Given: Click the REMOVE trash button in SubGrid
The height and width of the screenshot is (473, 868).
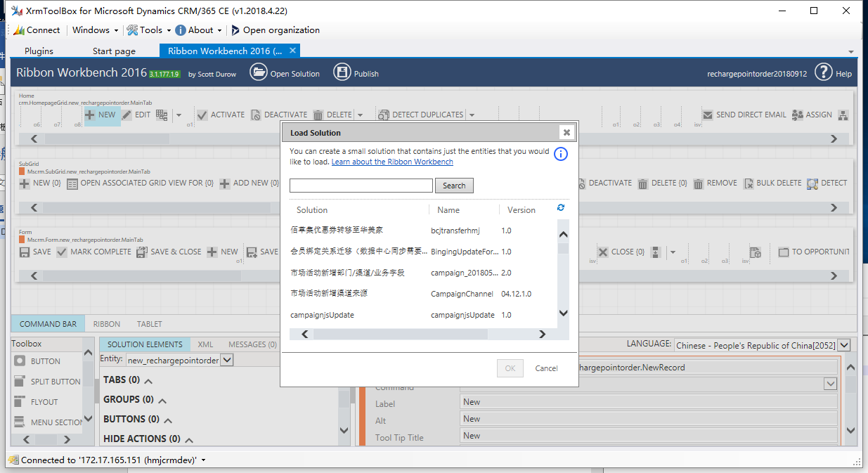Looking at the screenshot, I should click(715, 183).
